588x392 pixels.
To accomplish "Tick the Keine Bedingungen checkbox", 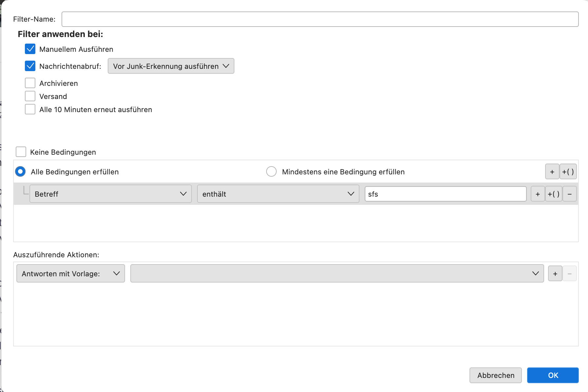I will (x=21, y=152).
